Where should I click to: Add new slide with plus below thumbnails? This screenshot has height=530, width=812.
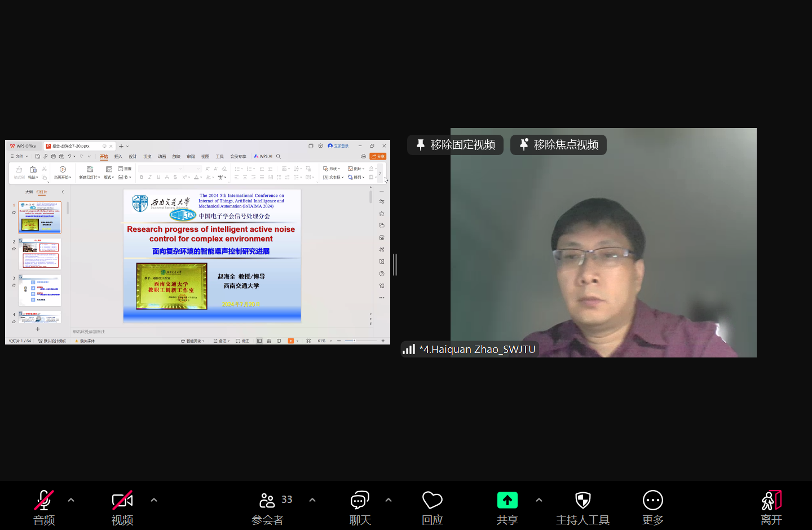pyautogui.click(x=38, y=329)
